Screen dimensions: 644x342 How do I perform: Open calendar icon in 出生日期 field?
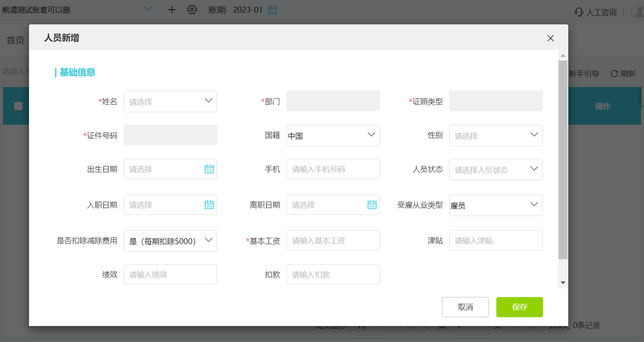[x=209, y=169]
